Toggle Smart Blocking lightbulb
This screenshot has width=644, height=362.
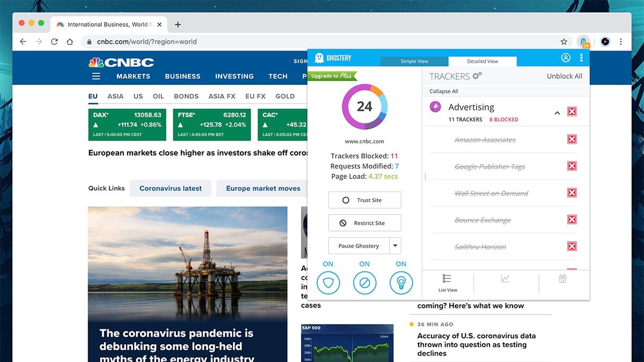coord(401,282)
